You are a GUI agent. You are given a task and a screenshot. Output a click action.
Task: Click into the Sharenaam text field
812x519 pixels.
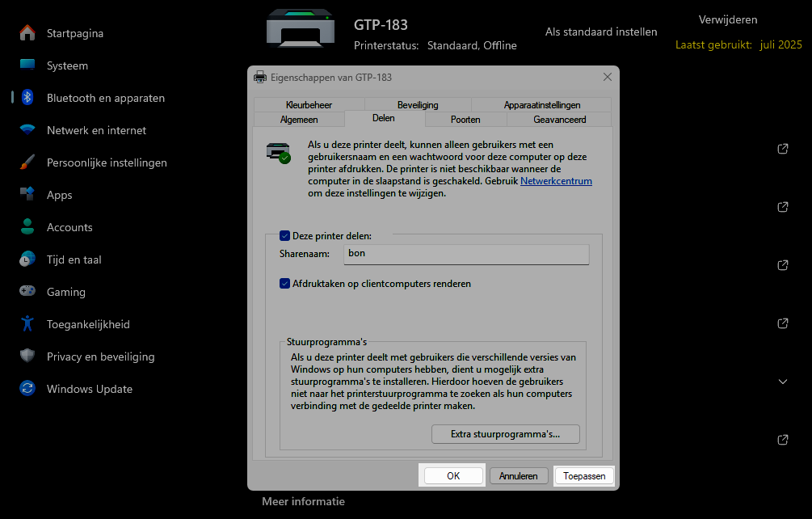tap(466, 254)
